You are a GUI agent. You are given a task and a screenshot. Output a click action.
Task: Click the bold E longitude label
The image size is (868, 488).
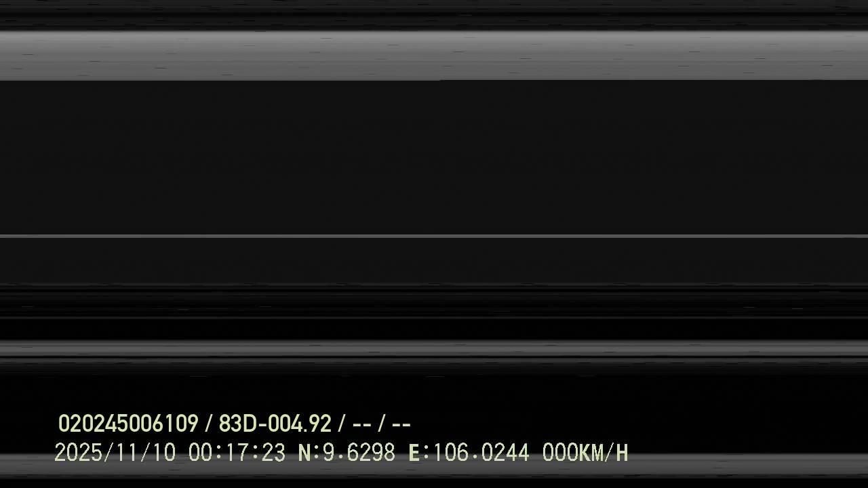(414, 453)
